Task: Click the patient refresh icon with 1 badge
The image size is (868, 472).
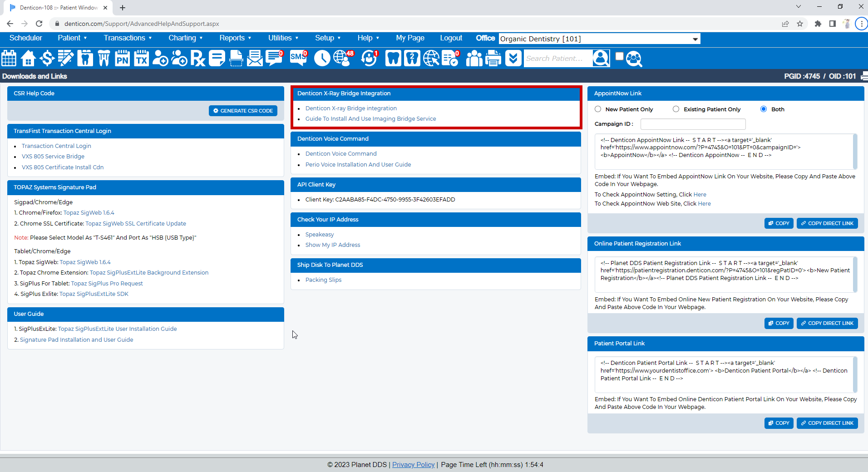Action: [369, 58]
